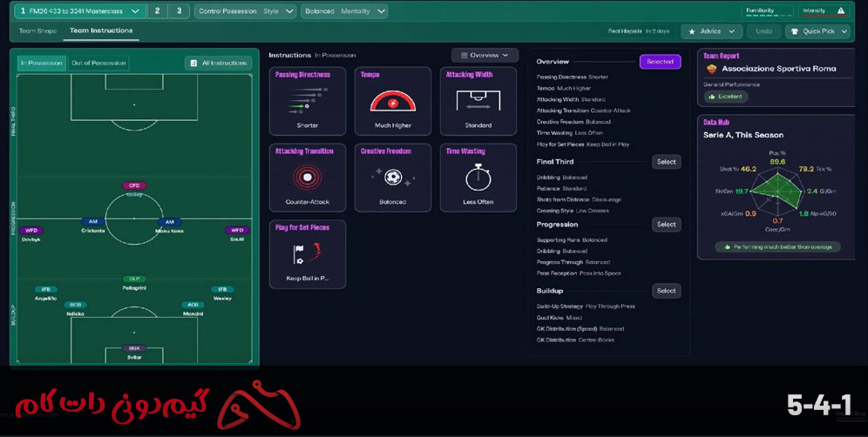The height and width of the screenshot is (437, 868).
Task: Open the Passing Directness instruction card
Action: point(307,100)
